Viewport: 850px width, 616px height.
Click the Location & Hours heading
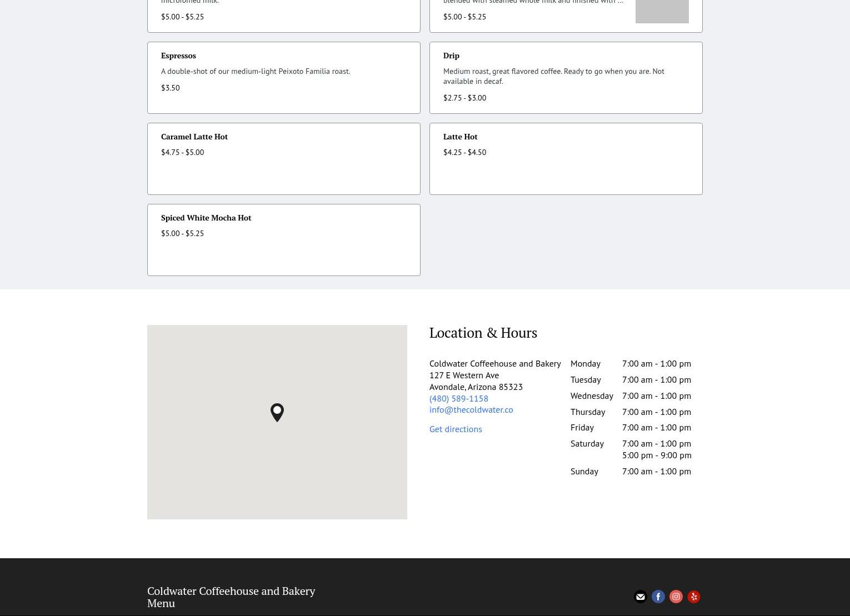483,333
